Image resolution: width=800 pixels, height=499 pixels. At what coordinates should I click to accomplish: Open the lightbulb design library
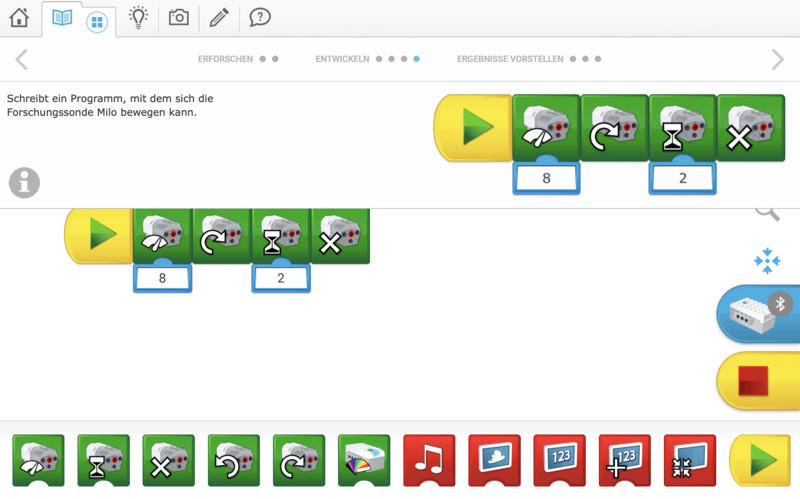tap(138, 17)
